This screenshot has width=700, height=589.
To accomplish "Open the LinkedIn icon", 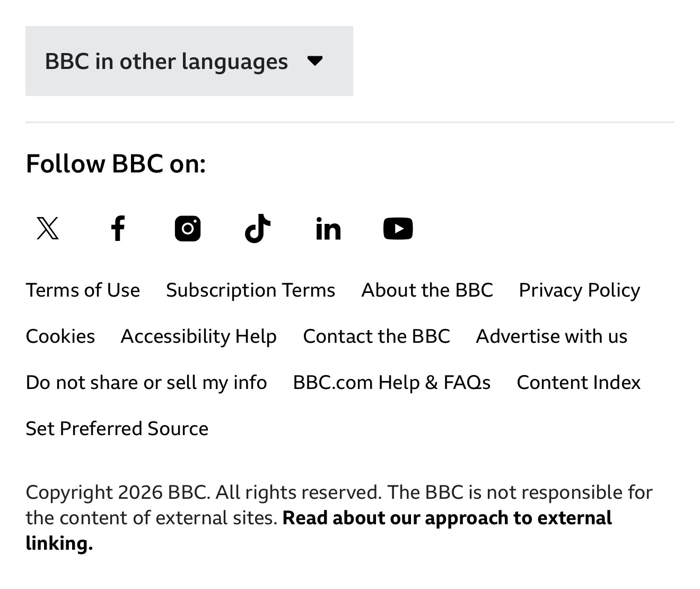I will coord(328,229).
